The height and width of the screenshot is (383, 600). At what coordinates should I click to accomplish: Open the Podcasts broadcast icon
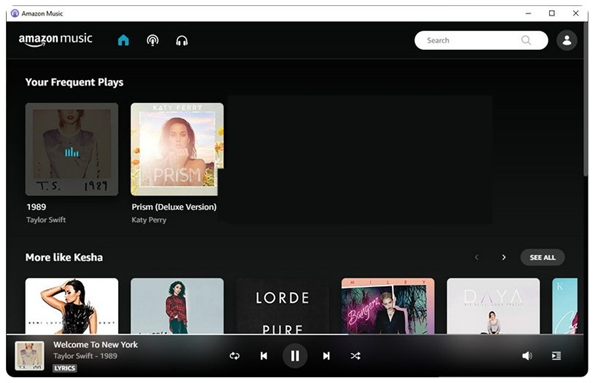coord(153,40)
